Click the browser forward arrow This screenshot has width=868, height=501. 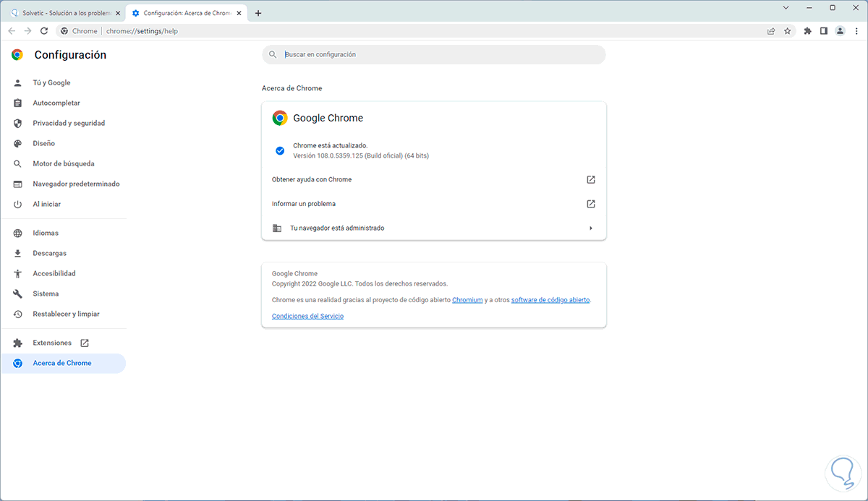point(27,31)
